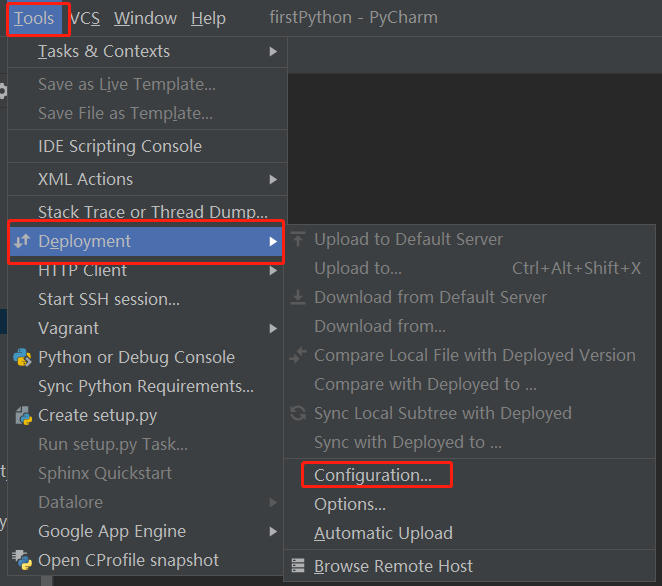662x586 pixels.
Task: Select Datalore menu entry
Action: pos(146,502)
